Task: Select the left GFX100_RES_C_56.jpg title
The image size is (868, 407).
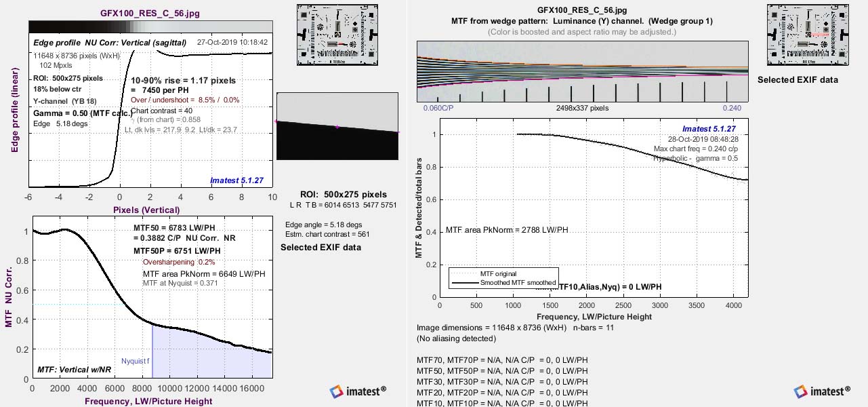Action: point(150,13)
